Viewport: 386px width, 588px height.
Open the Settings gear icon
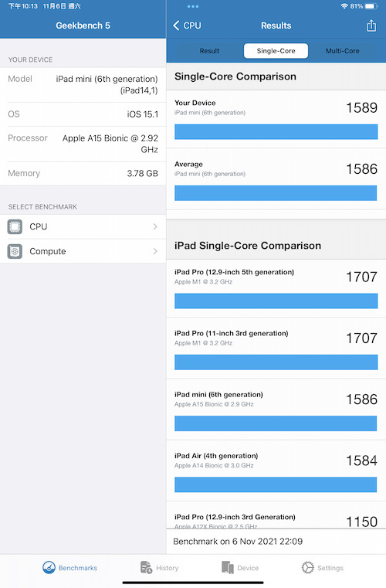tap(308, 567)
